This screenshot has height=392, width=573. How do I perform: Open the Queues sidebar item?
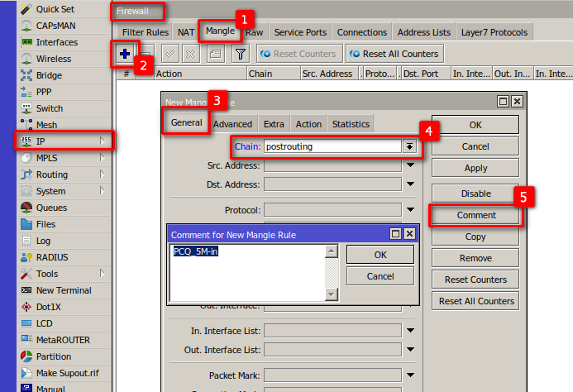[x=51, y=208]
